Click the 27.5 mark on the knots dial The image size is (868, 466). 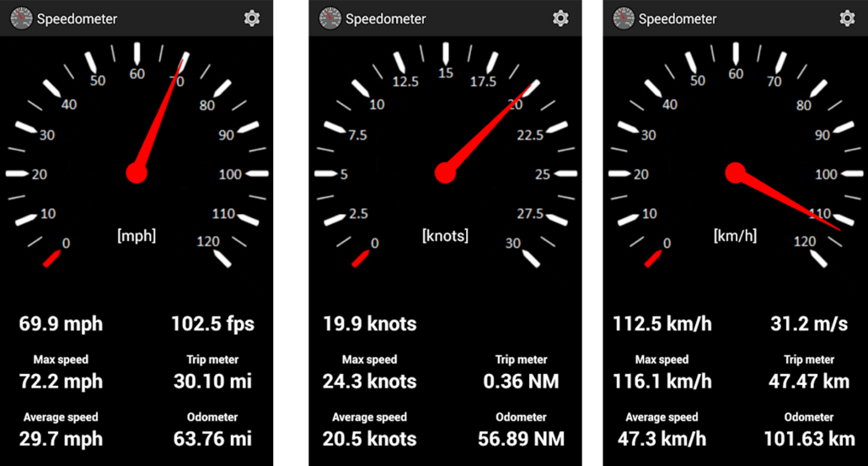click(x=530, y=214)
